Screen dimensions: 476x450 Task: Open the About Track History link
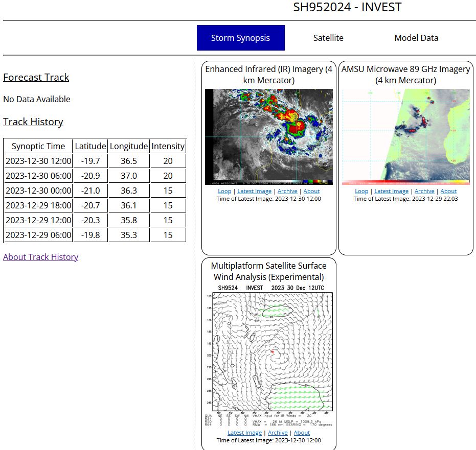(41, 257)
